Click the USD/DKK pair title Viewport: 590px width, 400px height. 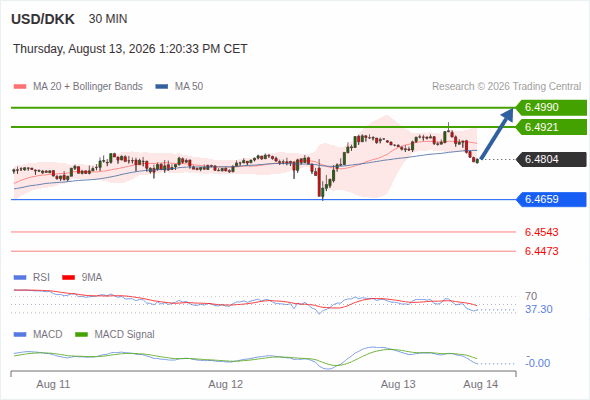pos(43,19)
